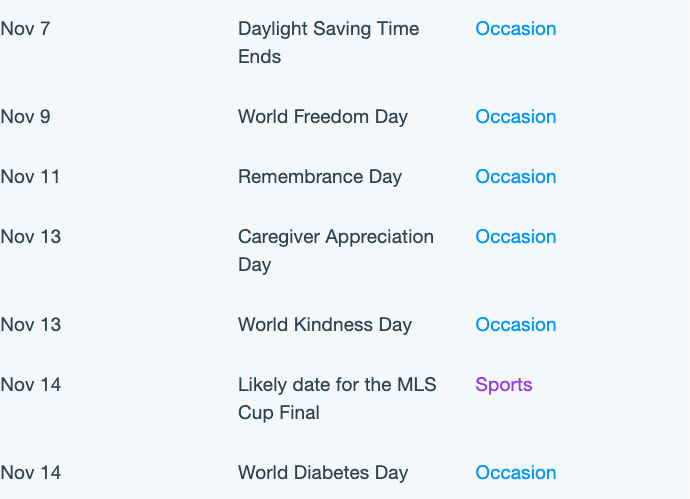Screen dimensions: 690x499
Task: Click Likely date for the MLS Cup Final
Action: point(337,399)
